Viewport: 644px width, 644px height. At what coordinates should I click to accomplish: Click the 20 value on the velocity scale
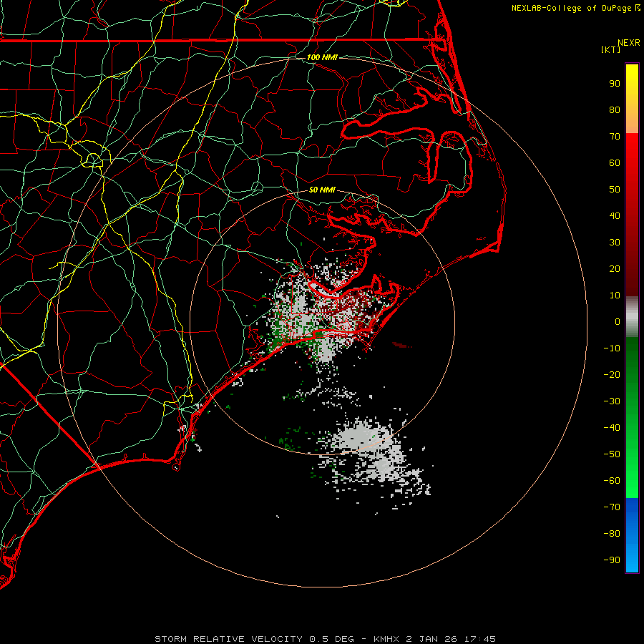(615, 268)
